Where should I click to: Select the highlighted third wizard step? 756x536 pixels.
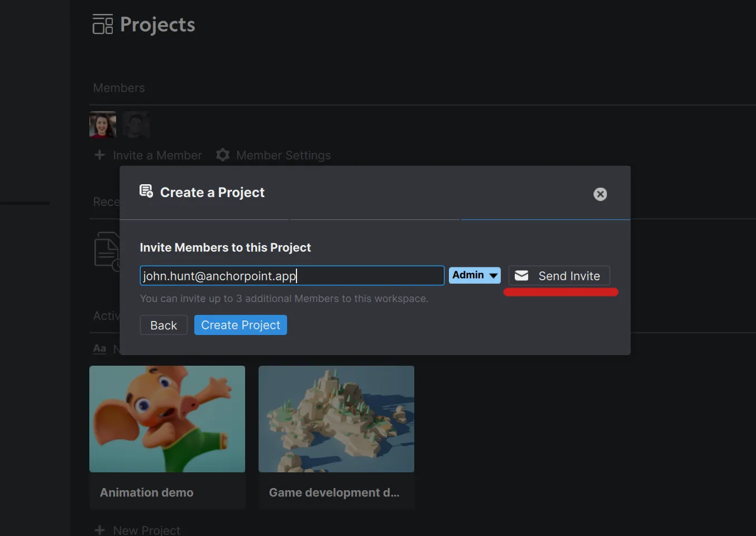(x=544, y=219)
